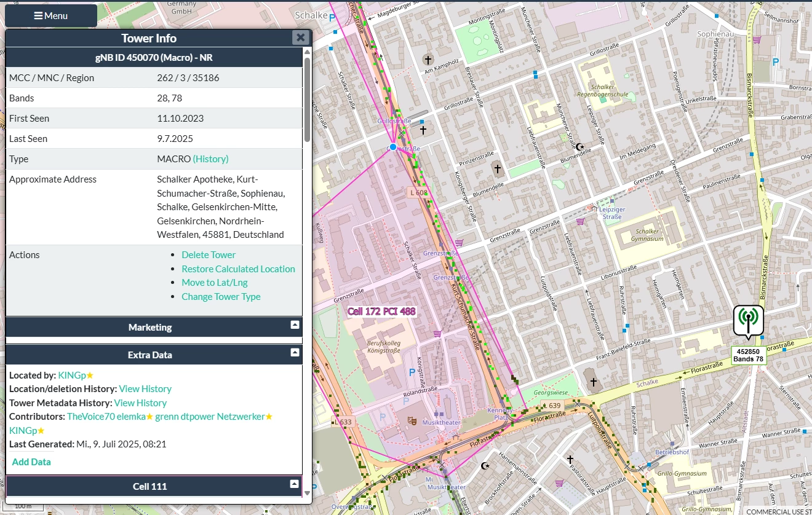812x515 pixels.
Task: Click the 452850 Bands 78 label
Action: pyautogui.click(x=749, y=355)
